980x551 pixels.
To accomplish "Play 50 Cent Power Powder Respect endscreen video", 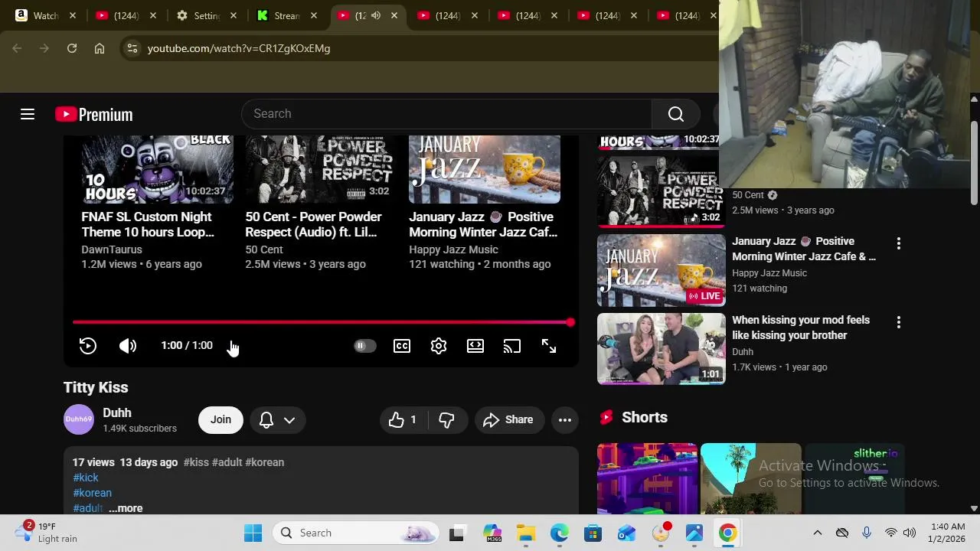I will coord(320,169).
